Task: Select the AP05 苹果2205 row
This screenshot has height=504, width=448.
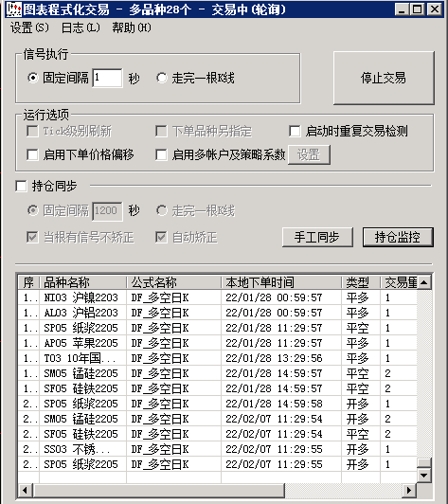Action: coord(218,343)
